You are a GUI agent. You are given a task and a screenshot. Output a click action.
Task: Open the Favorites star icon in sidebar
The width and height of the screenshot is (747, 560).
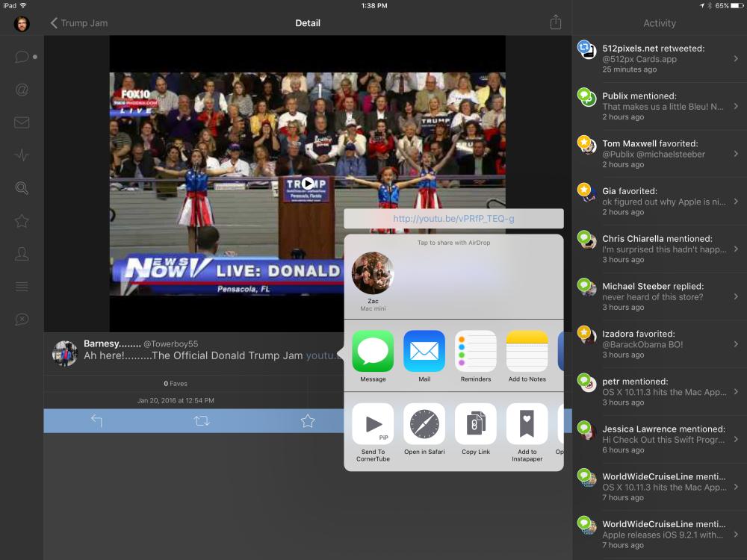[x=22, y=221]
